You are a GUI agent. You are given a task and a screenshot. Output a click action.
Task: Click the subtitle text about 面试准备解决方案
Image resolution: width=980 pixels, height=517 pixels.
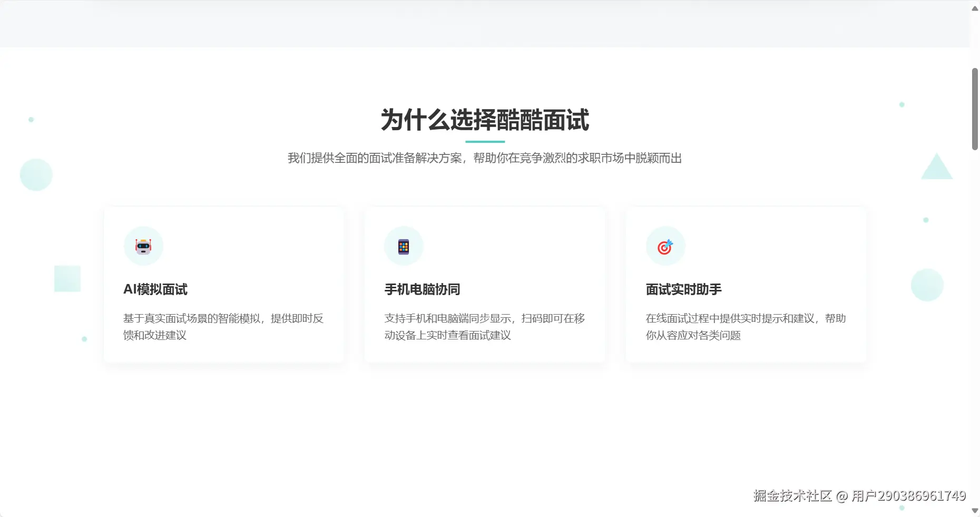pyautogui.click(x=484, y=158)
